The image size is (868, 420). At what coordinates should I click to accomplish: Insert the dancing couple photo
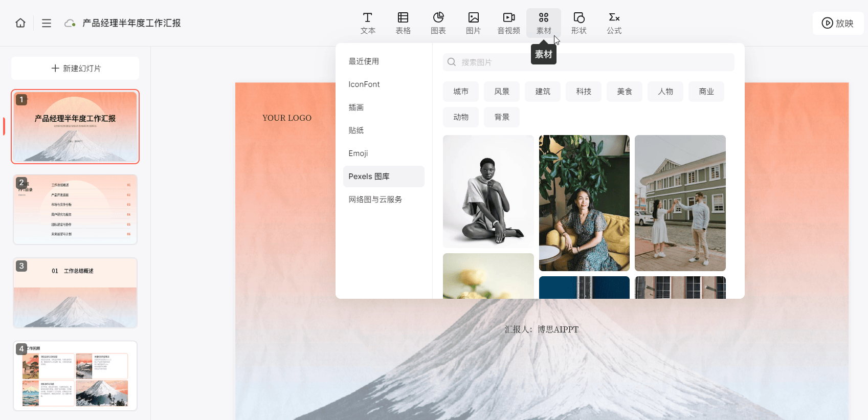[680, 203]
